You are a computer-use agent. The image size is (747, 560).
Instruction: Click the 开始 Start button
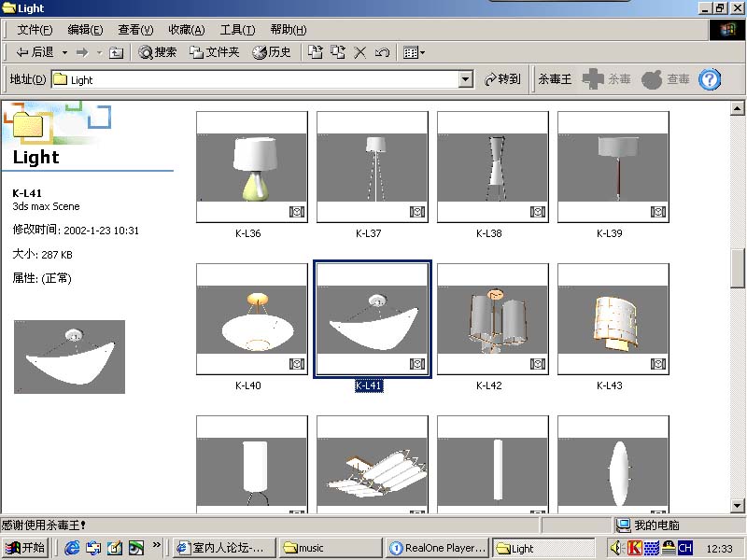click(25, 548)
